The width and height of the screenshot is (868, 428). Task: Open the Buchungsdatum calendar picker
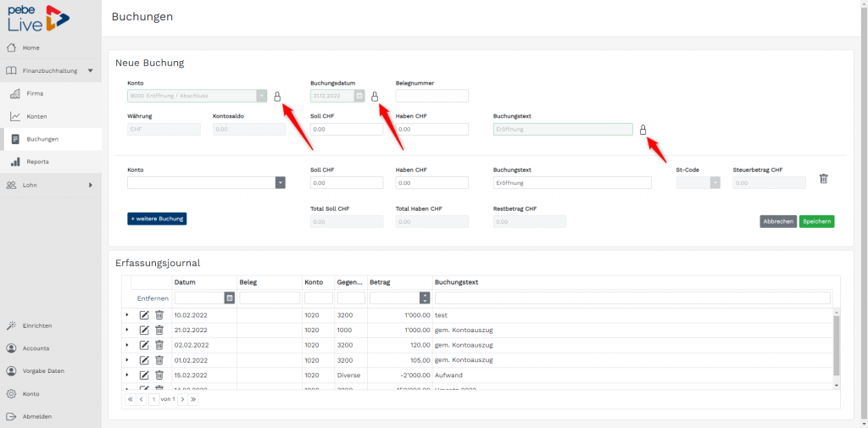pyautogui.click(x=359, y=96)
